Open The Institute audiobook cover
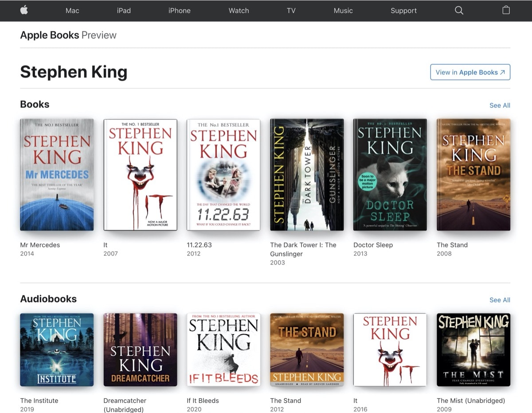 point(57,350)
